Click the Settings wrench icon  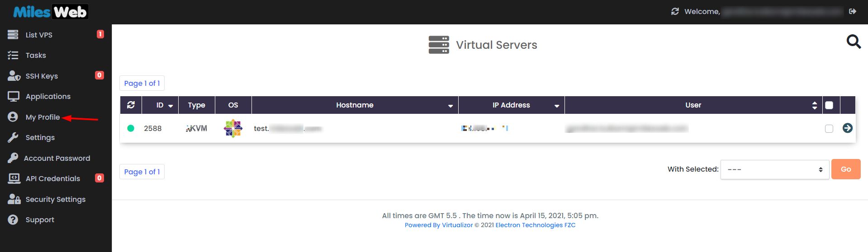[x=13, y=137]
